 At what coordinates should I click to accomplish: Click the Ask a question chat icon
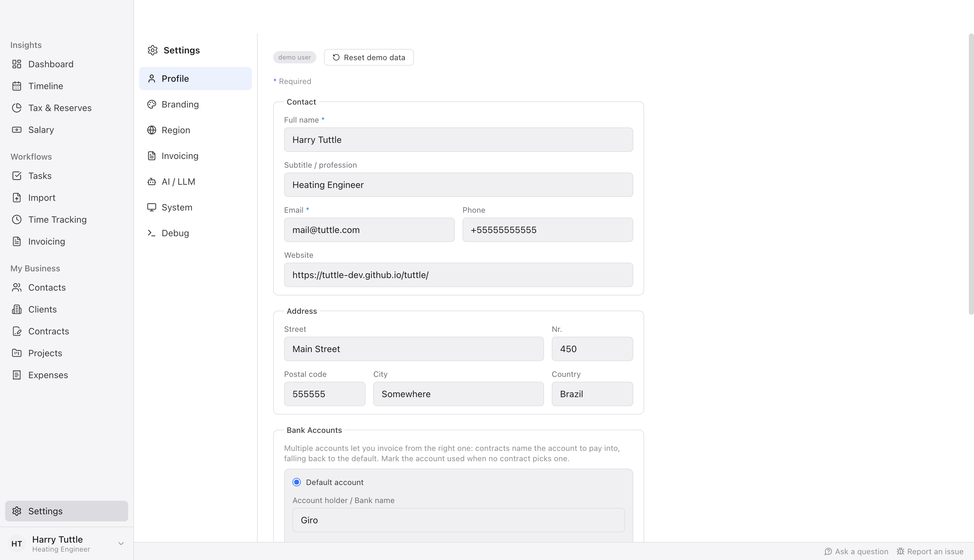click(x=828, y=552)
